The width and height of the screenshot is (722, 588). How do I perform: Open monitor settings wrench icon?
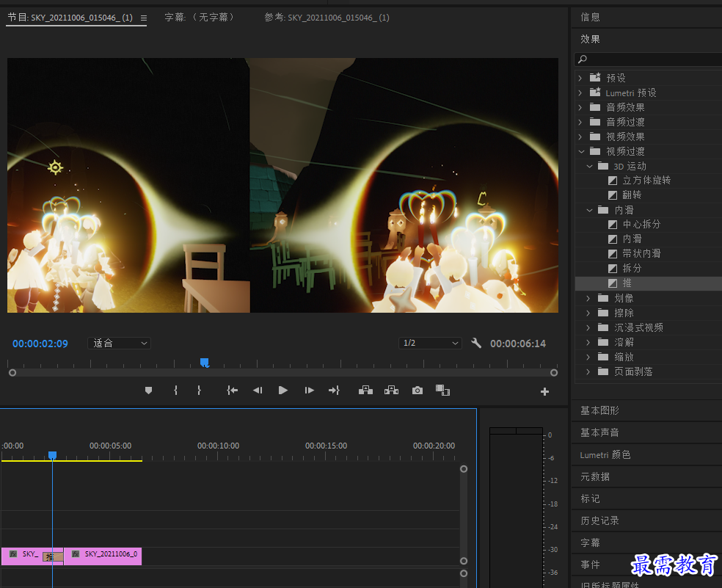pos(477,344)
